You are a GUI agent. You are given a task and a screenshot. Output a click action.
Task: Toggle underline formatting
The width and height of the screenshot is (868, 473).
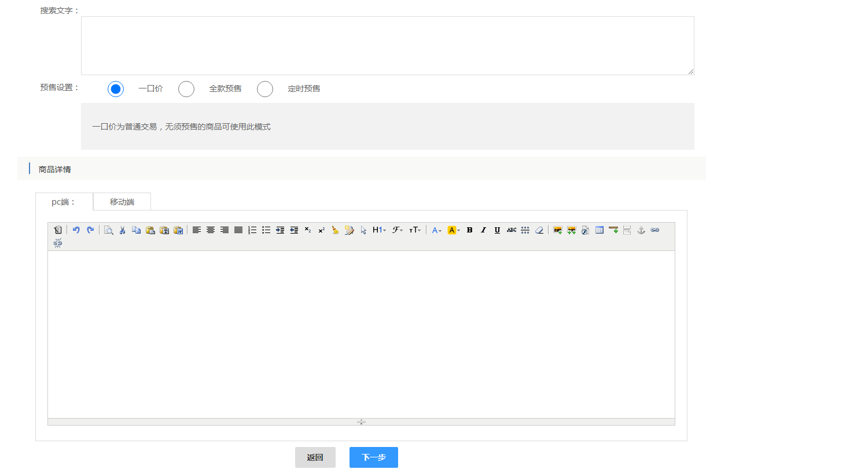498,230
